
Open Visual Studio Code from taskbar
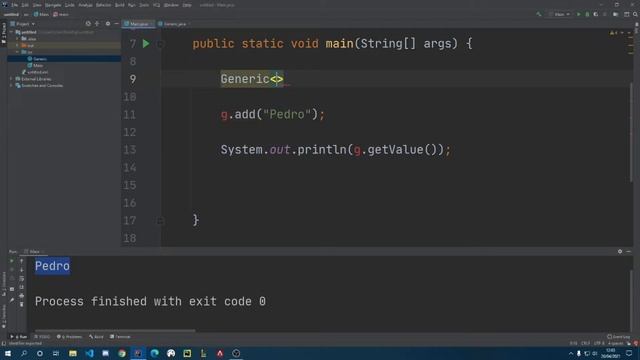89,353
